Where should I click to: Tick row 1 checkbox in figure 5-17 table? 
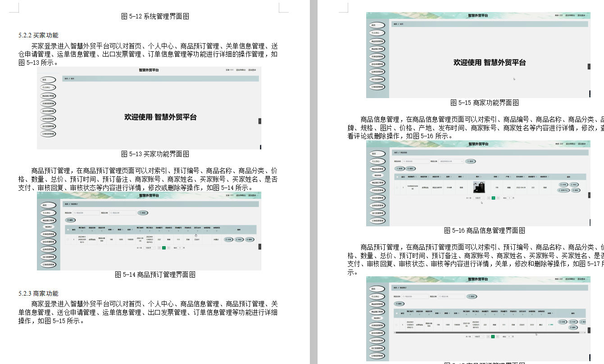pos(396,325)
